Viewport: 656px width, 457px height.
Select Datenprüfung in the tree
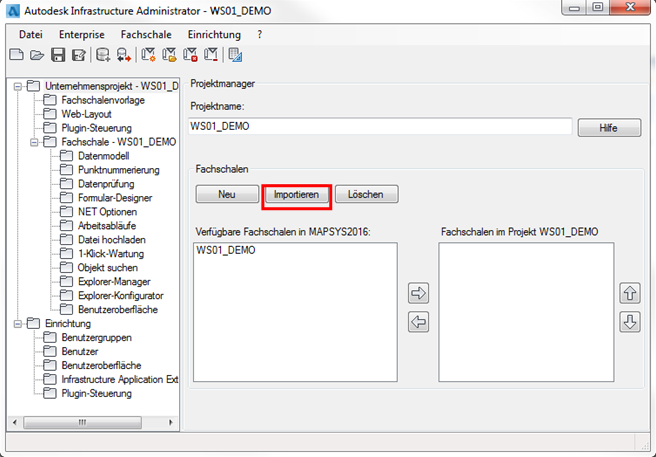[106, 184]
